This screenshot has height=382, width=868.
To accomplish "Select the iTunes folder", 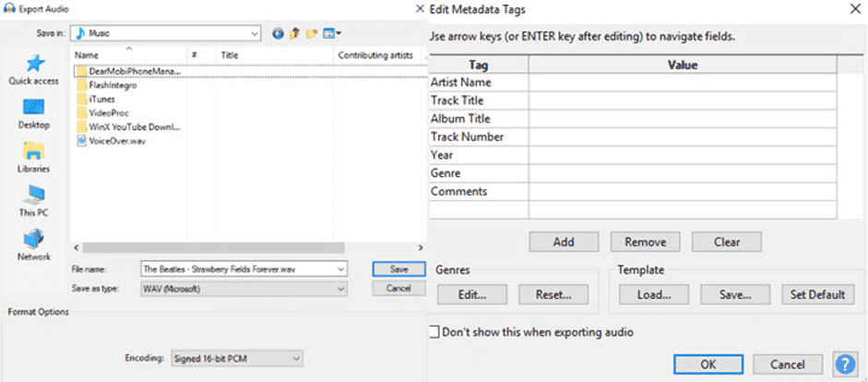I will (96, 99).
